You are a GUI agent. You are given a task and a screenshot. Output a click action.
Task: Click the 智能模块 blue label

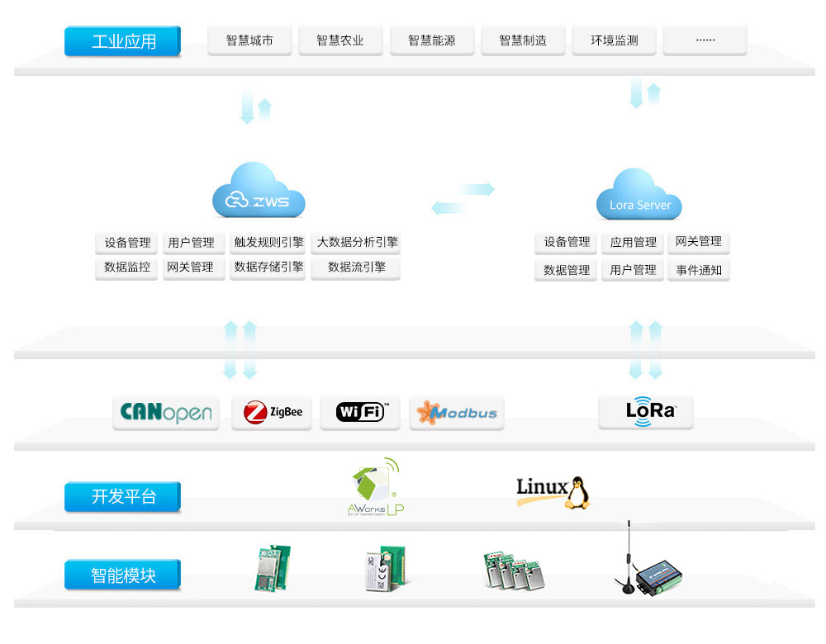click(x=122, y=575)
